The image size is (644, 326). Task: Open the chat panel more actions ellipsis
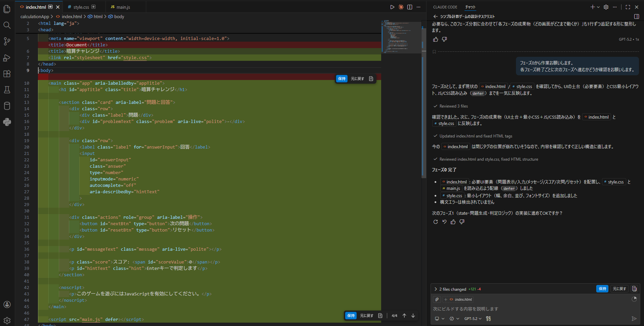coord(615,7)
